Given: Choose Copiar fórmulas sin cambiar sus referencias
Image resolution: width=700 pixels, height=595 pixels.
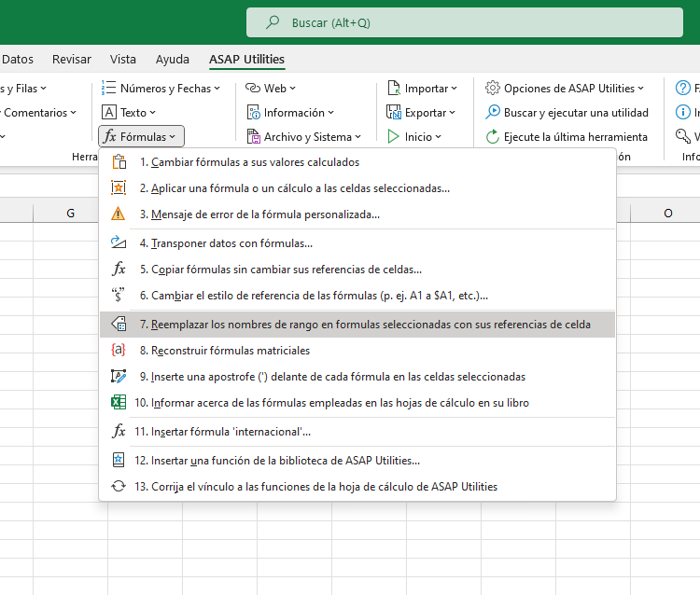Looking at the screenshot, I should pos(357,269).
